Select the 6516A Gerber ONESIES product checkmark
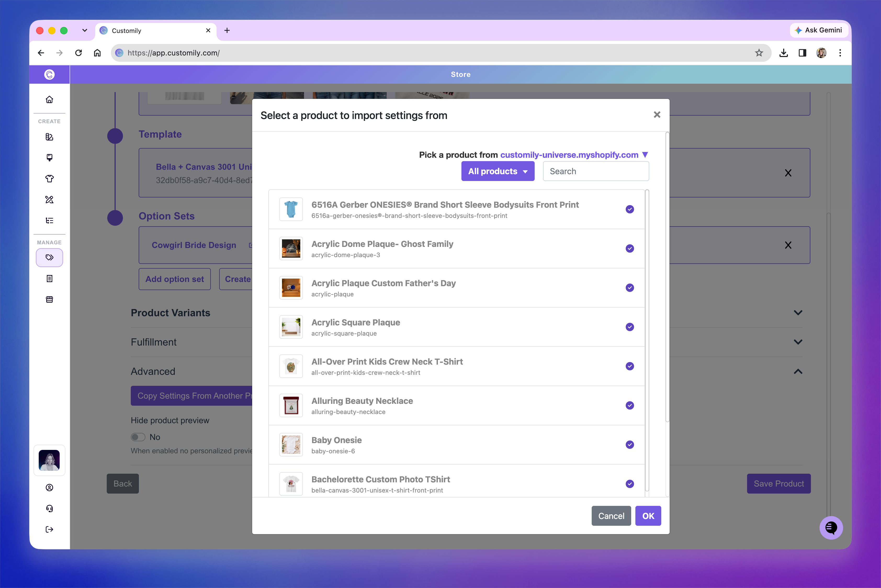 (630, 209)
